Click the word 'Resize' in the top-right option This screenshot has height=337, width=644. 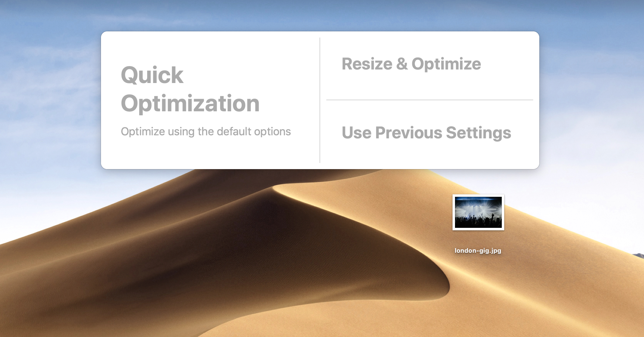(367, 64)
